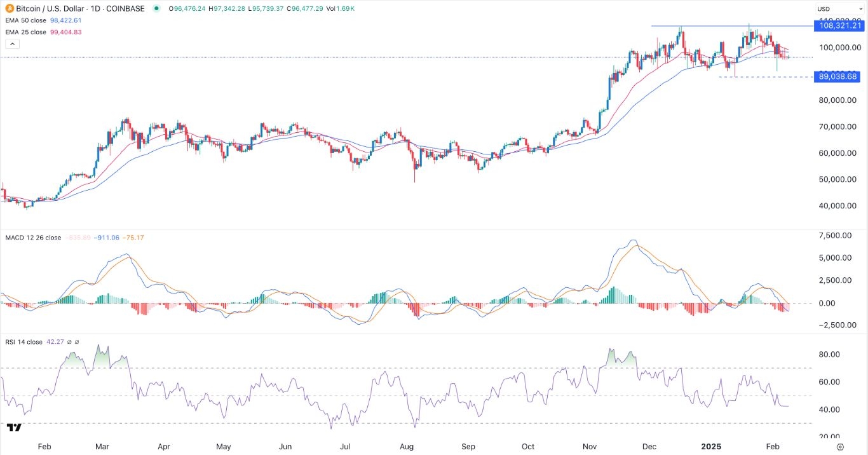This screenshot has height=455, width=868.
Task: Click the TradingView logo watermark
Action: (15, 428)
